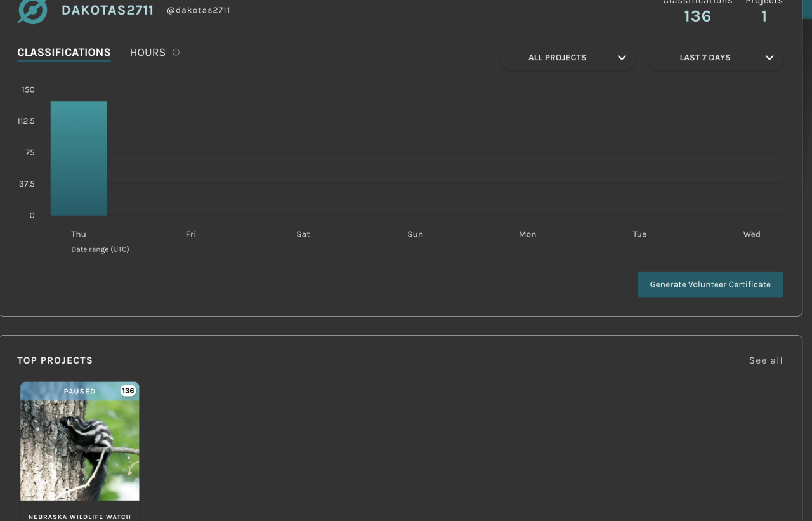
Task: Click the Sat axis label
Action: click(x=303, y=234)
